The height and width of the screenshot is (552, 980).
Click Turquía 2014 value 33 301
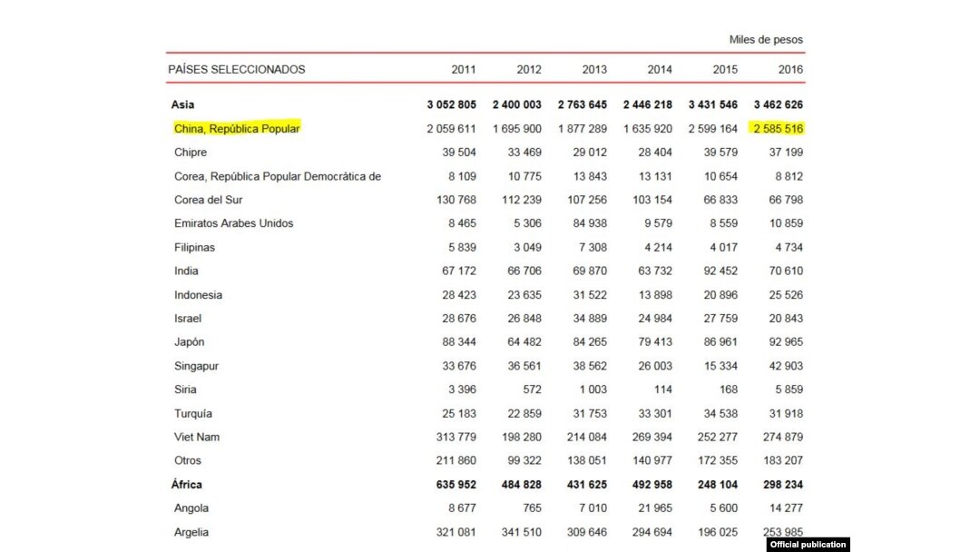click(655, 413)
